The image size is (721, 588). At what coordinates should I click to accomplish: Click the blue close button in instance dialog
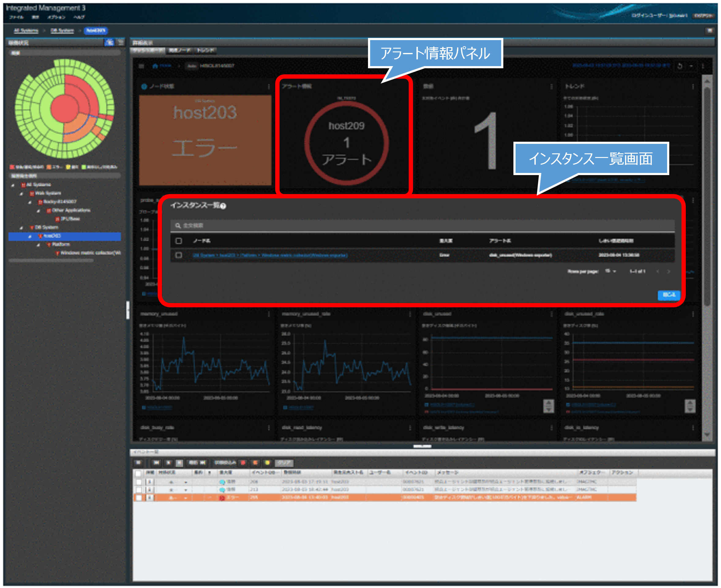click(669, 295)
